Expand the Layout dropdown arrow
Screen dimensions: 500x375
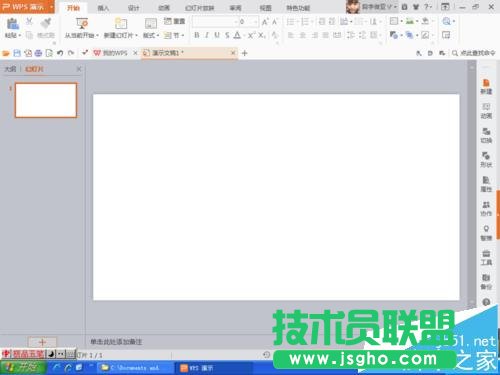[x=158, y=35]
